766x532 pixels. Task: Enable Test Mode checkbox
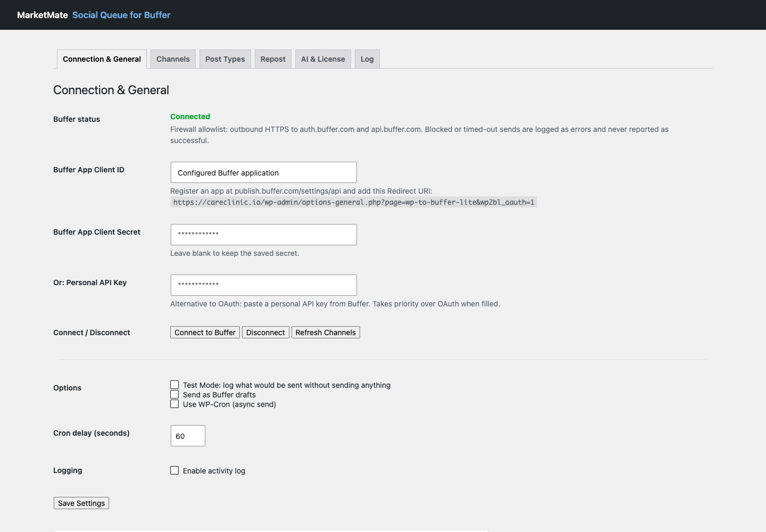pyautogui.click(x=174, y=385)
